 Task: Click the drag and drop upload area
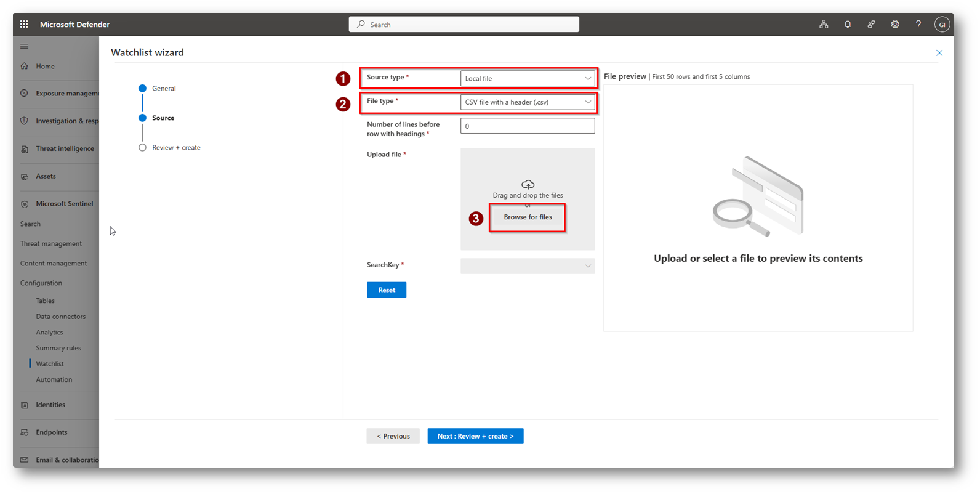coord(528,199)
